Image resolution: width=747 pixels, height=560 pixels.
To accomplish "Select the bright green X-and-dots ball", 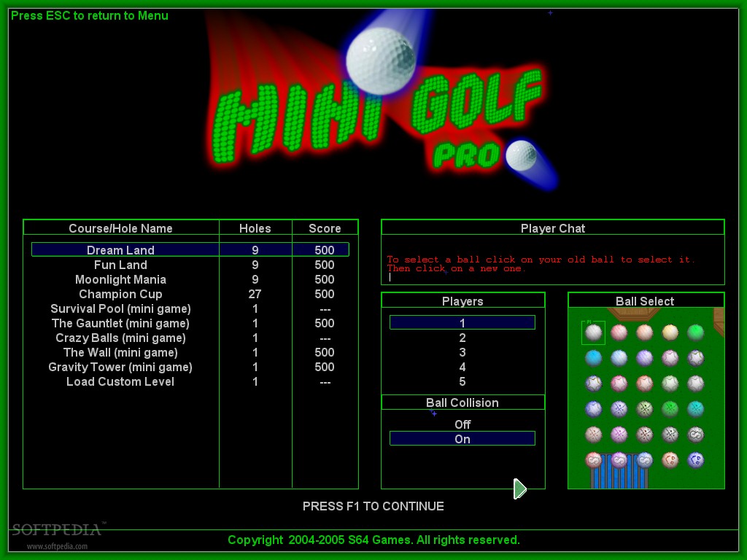I will click(670, 408).
